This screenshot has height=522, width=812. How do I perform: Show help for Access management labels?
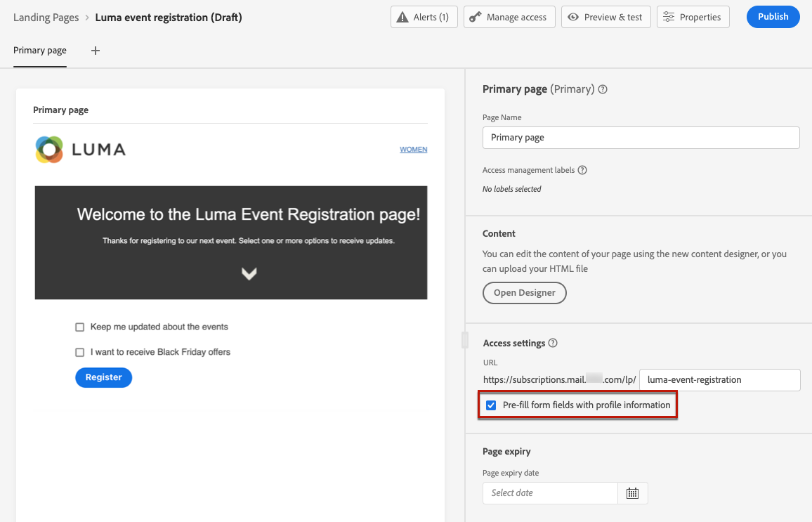tap(582, 170)
